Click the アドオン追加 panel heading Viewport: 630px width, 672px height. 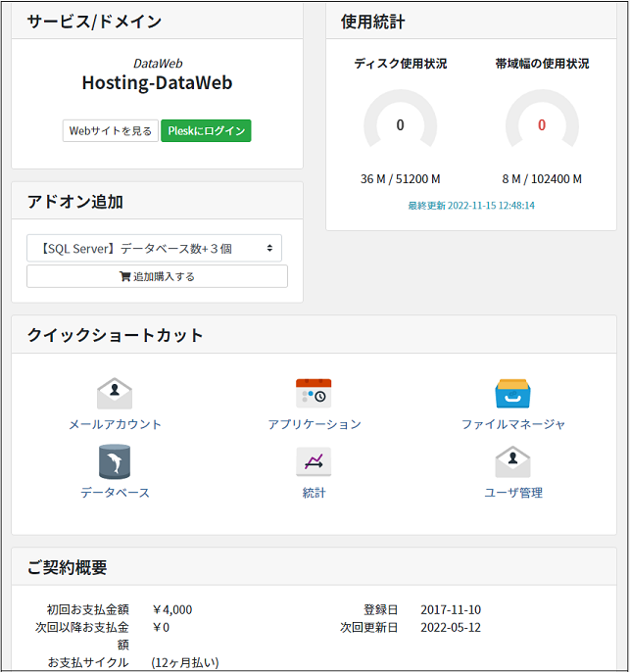(75, 202)
